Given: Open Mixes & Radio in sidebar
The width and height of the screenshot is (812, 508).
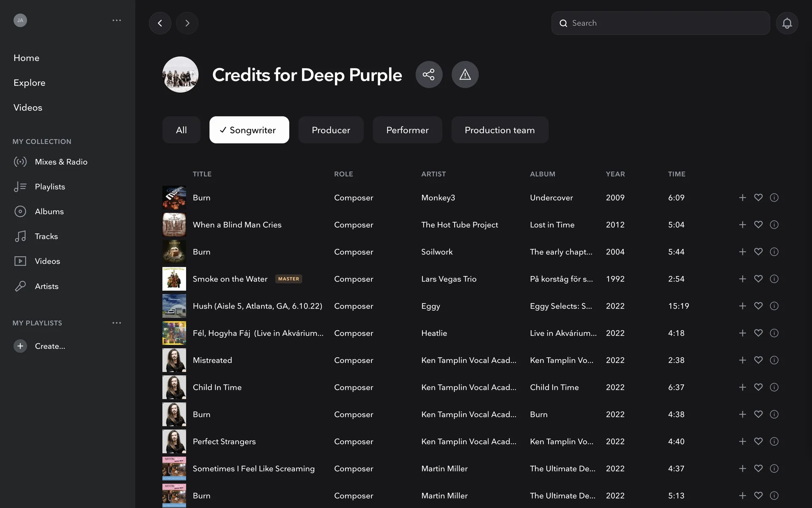Looking at the screenshot, I should click(x=61, y=162).
